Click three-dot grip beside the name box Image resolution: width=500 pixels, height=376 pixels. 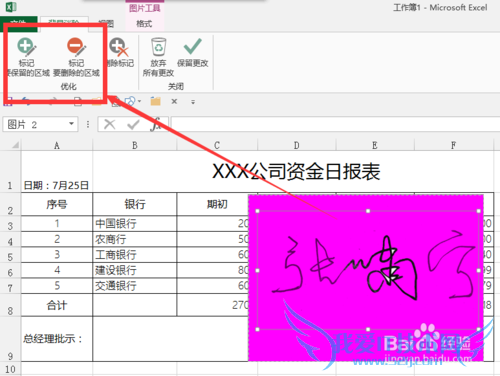tap(88, 125)
